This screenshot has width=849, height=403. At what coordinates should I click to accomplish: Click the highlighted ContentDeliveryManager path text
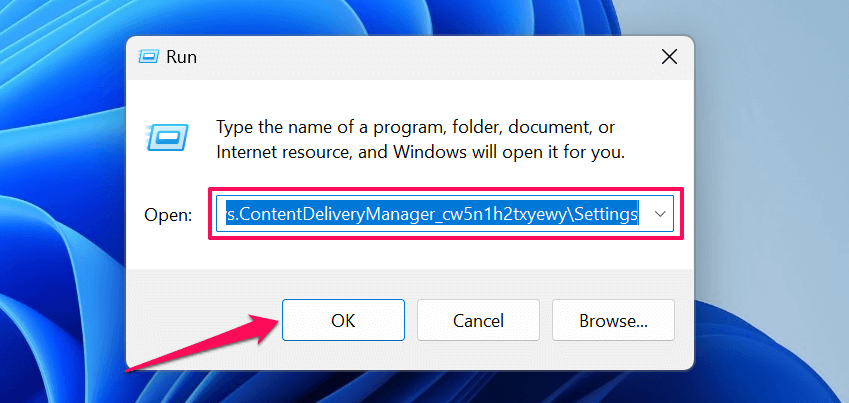pos(400,214)
